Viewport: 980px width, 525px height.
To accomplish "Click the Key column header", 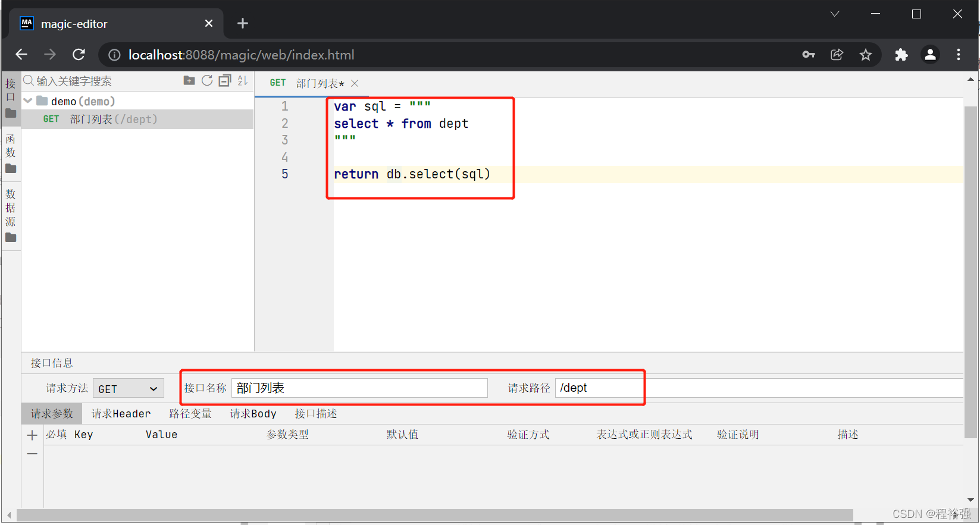I will tap(84, 435).
